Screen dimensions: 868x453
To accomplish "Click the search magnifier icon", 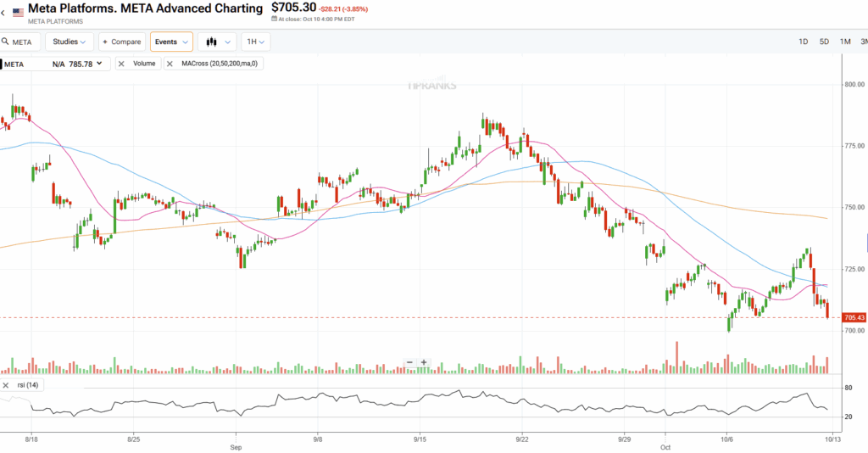I will (x=4, y=42).
